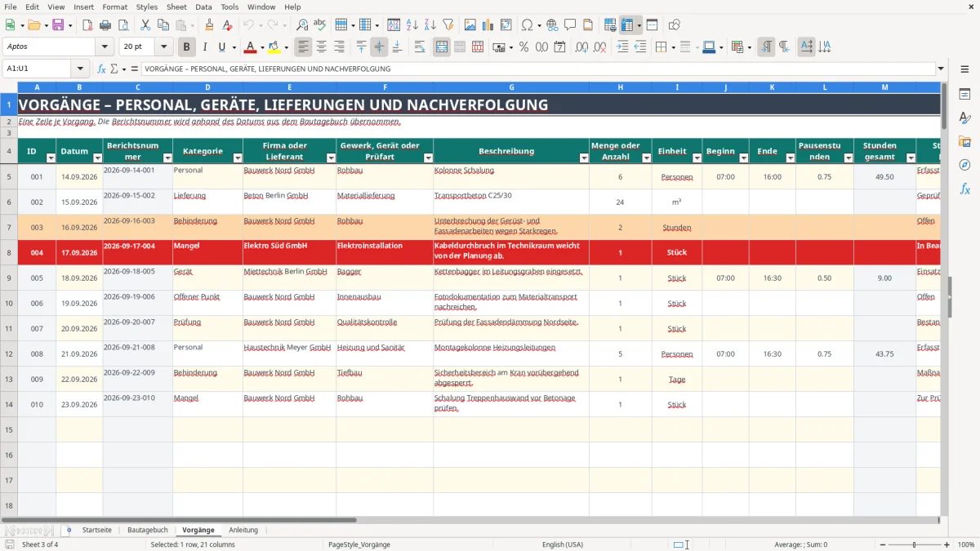Screen dimensions: 980x551
Task: Switch to the Anleitung sheet tab
Action: click(x=243, y=530)
